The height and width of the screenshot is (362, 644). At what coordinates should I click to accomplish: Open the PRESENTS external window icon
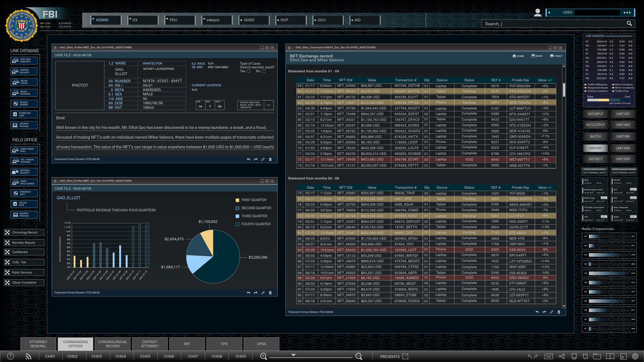405,356
